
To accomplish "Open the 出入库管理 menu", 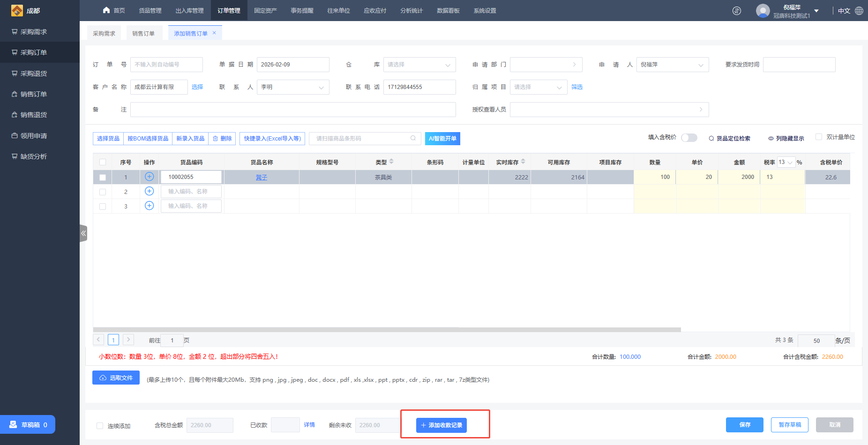I will pyautogui.click(x=189, y=10).
